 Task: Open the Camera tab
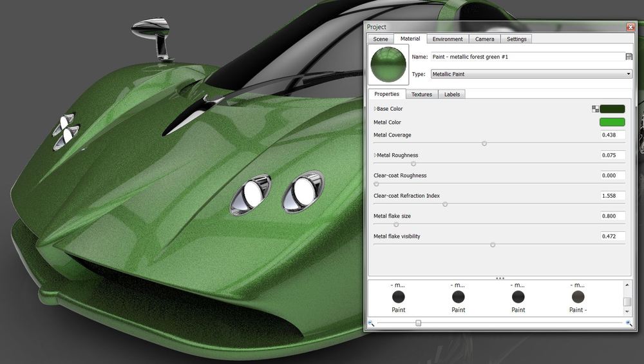tap(484, 39)
